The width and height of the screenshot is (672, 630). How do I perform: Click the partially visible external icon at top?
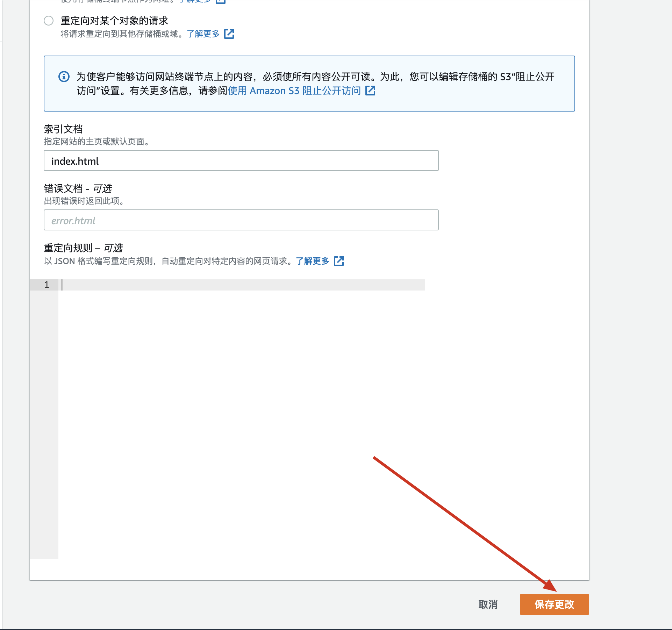click(221, 1)
